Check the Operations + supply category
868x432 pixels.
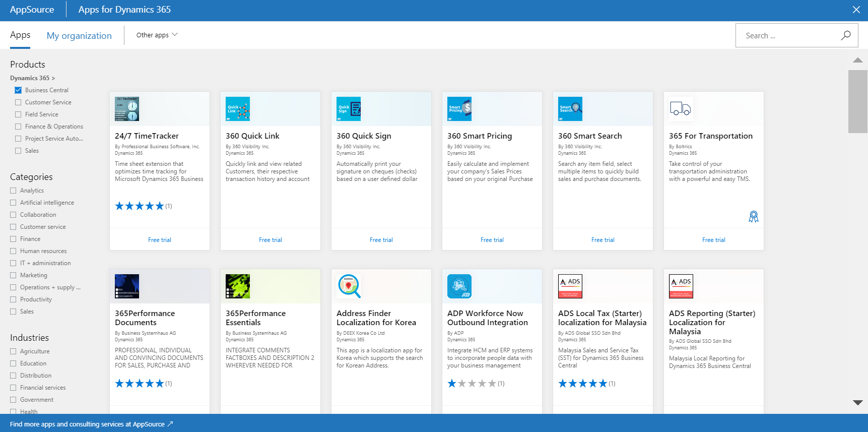coord(13,287)
